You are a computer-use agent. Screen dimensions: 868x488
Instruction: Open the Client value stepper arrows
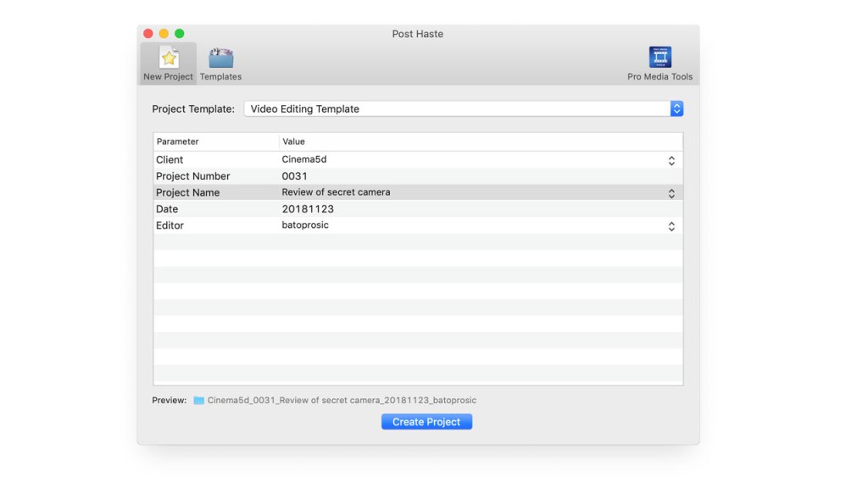tap(671, 160)
